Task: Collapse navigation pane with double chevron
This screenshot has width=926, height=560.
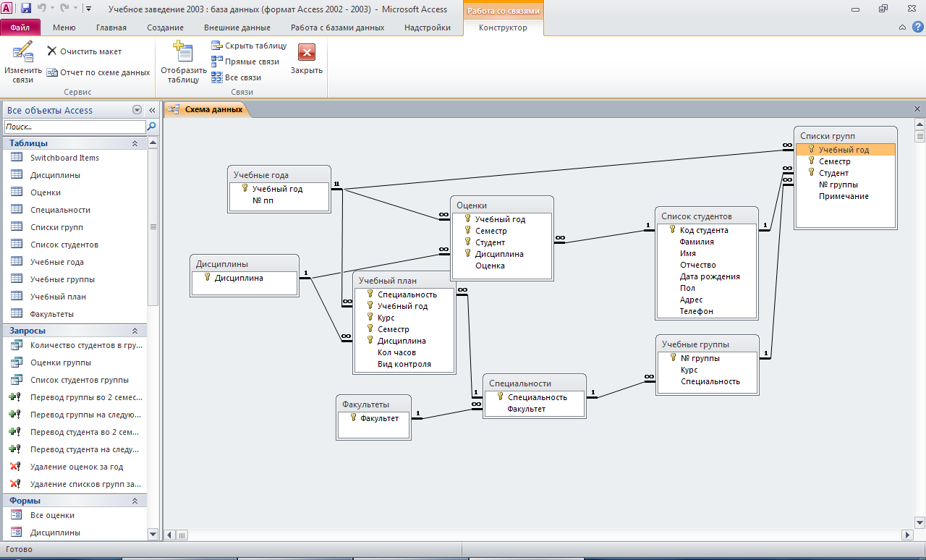Action: click(x=152, y=110)
